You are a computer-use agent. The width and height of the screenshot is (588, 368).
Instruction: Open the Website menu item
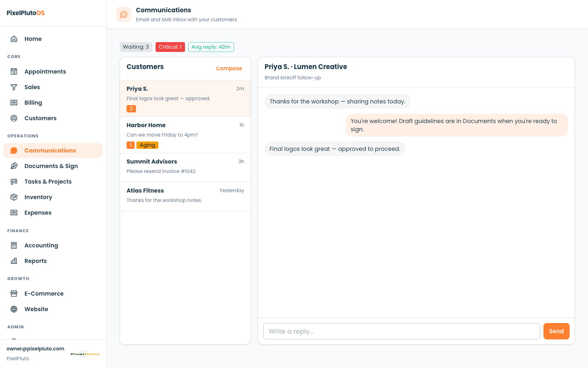(x=53, y=309)
